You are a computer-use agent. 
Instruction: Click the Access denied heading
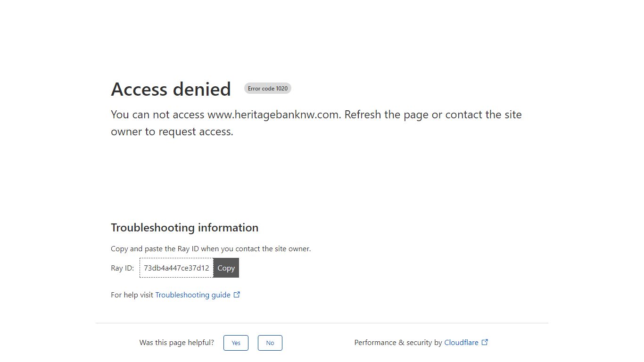click(x=171, y=89)
